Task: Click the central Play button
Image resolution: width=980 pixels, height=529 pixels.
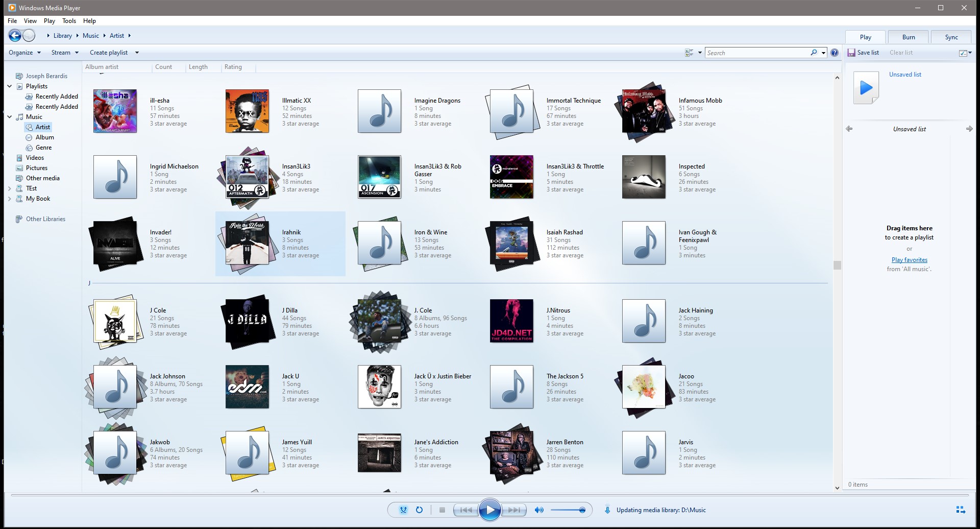Action: point(490,510)
